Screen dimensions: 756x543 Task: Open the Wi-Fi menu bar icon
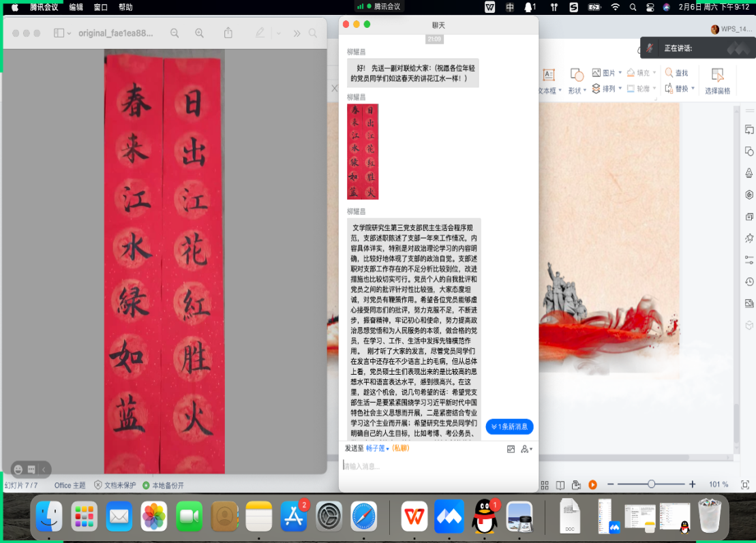(x=615, y=7)
